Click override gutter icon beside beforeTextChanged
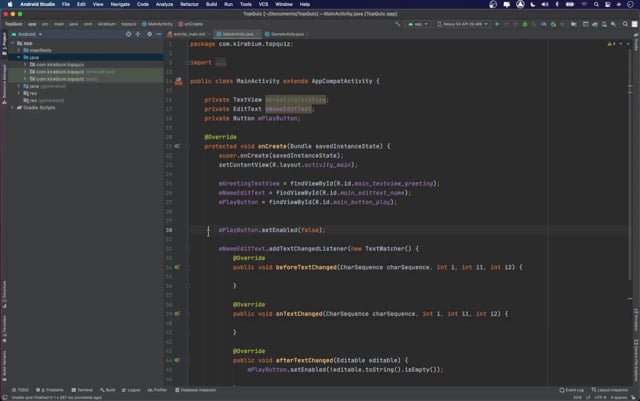The image size is (640, 401). click(x=177, y=267)
